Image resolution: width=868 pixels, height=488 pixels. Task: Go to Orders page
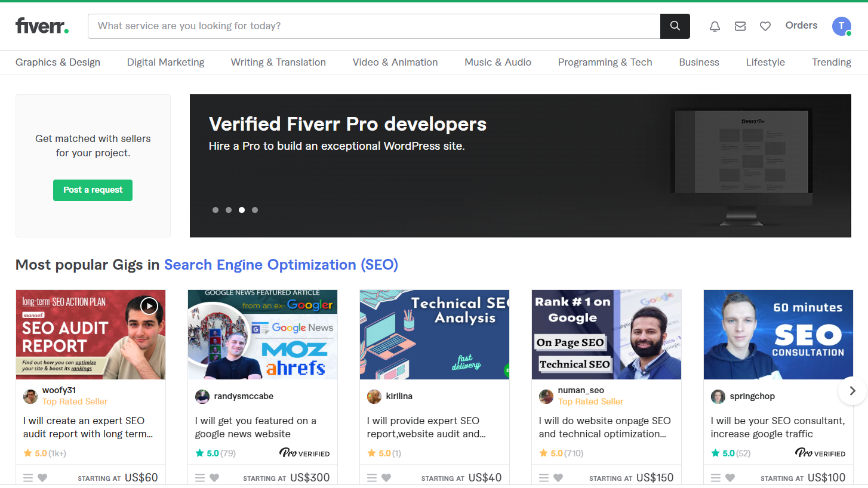point(801,25)
